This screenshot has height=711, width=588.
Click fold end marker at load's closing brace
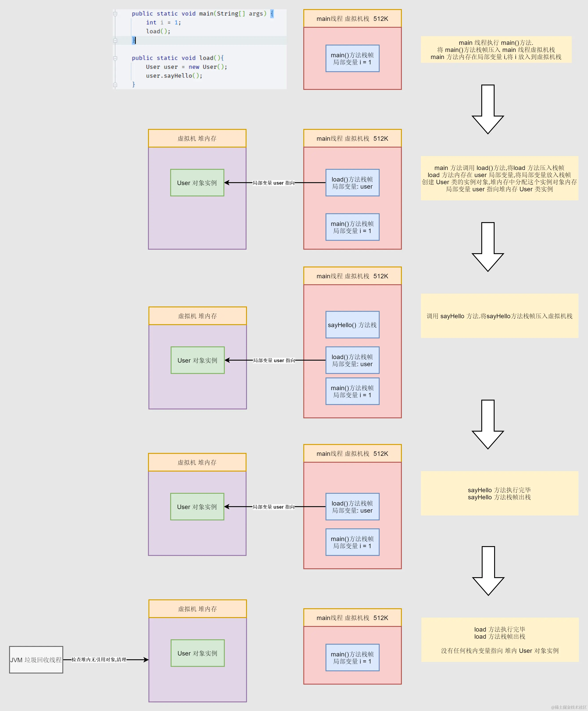coord(115,85)
